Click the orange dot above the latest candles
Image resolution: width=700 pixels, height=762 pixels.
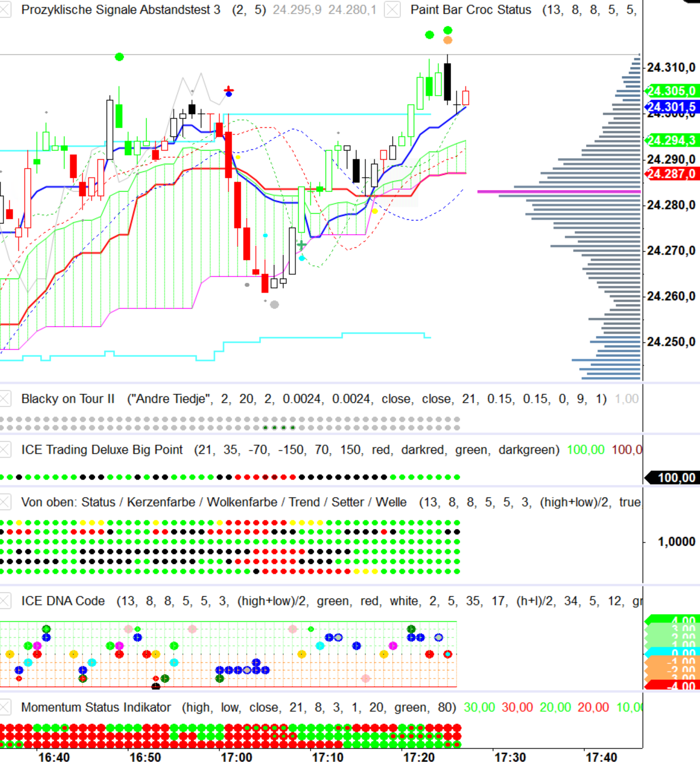[x=448, y=40]
